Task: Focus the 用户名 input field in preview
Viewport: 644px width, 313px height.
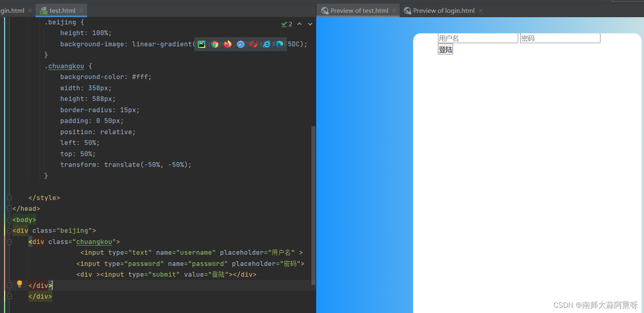Action: [478, 38]
